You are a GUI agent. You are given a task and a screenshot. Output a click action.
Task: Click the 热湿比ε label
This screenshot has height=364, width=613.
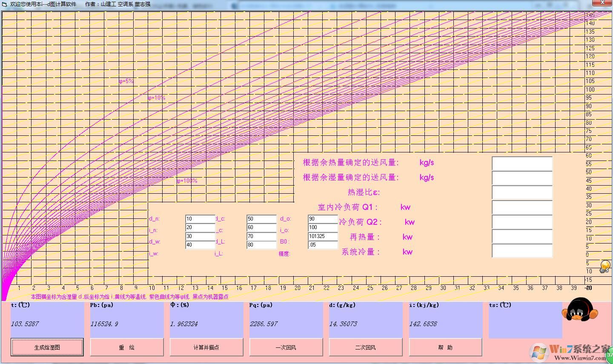pyautogui.click(x=364, y=192)
